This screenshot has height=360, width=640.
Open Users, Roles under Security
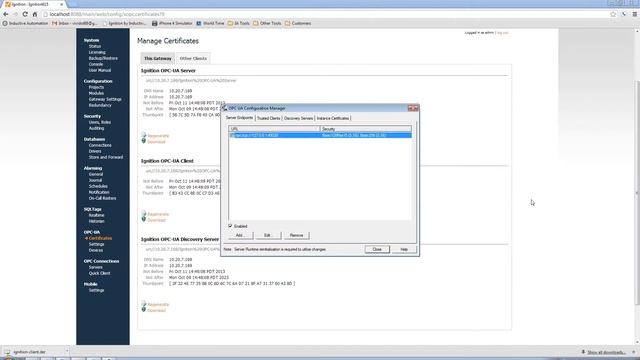(x=100, y=122)
